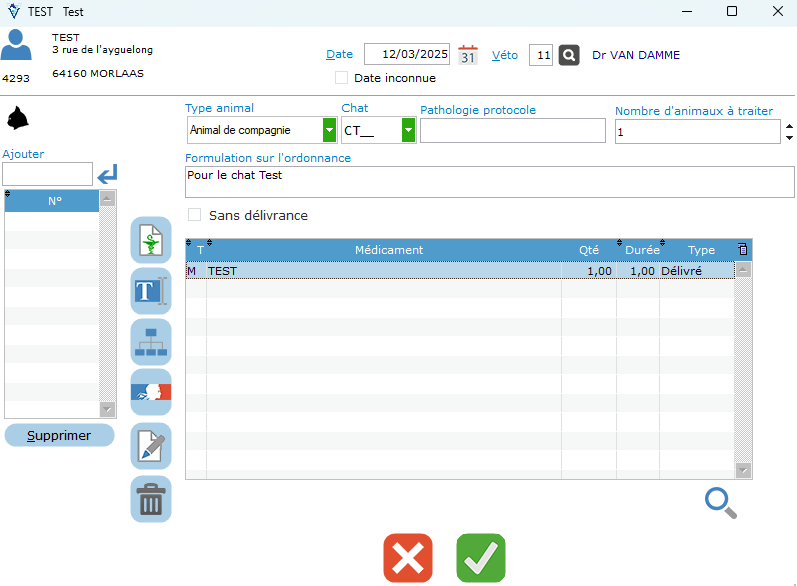The width and height of the screenshot is (797, 586).
Task: Click the client profile person icon
Action: (16, 45)
